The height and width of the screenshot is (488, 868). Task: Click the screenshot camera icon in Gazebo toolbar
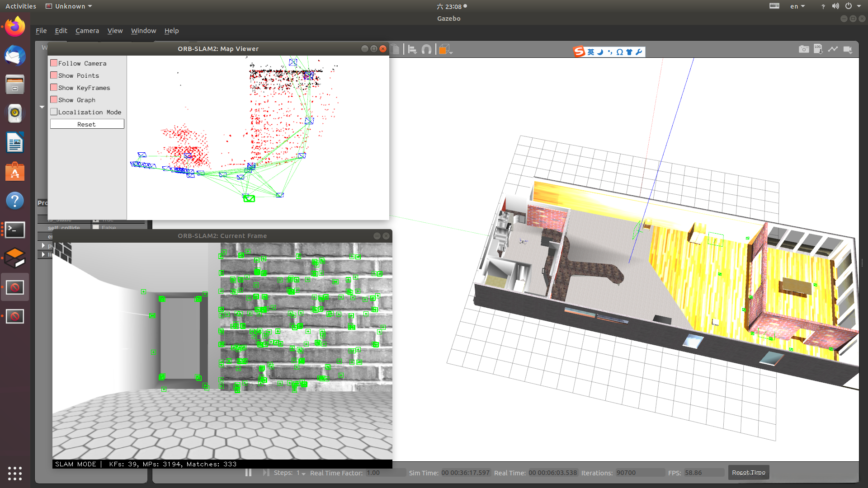803,49
